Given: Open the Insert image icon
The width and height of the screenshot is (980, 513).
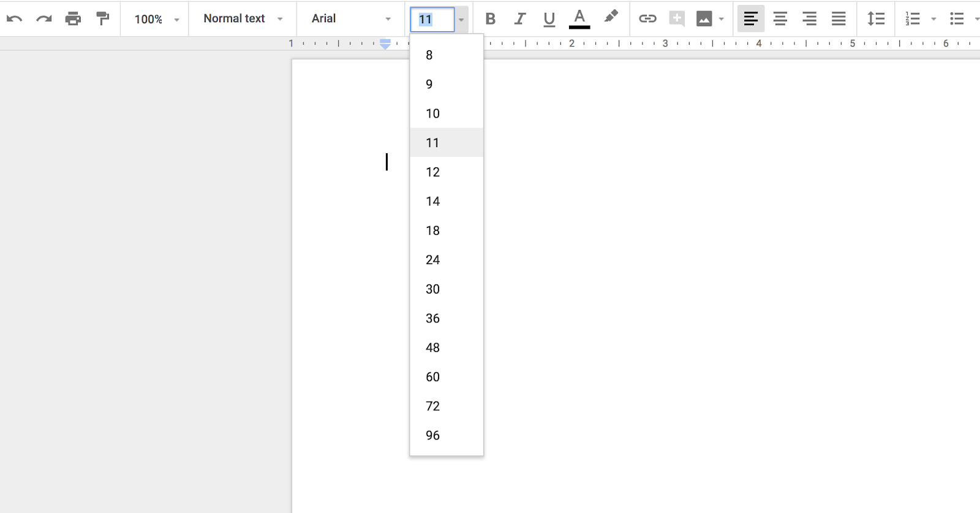Looking at the screenshot, I should [704, 19].
